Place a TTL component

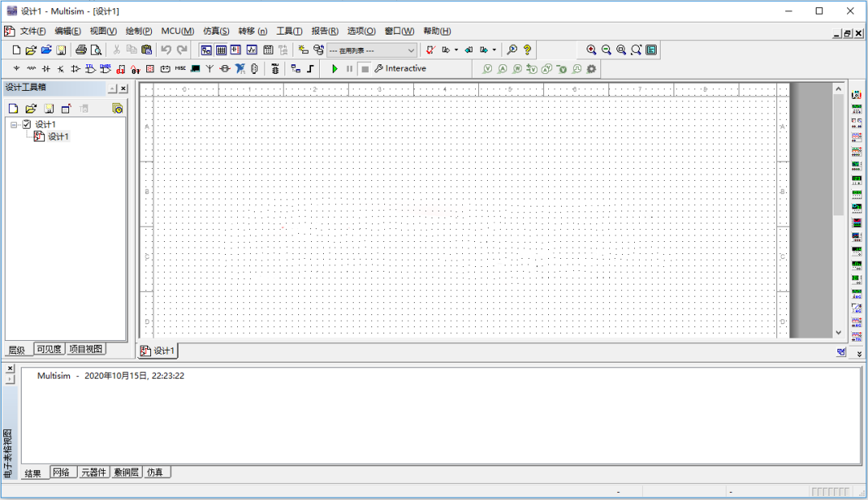pos(90,68)
